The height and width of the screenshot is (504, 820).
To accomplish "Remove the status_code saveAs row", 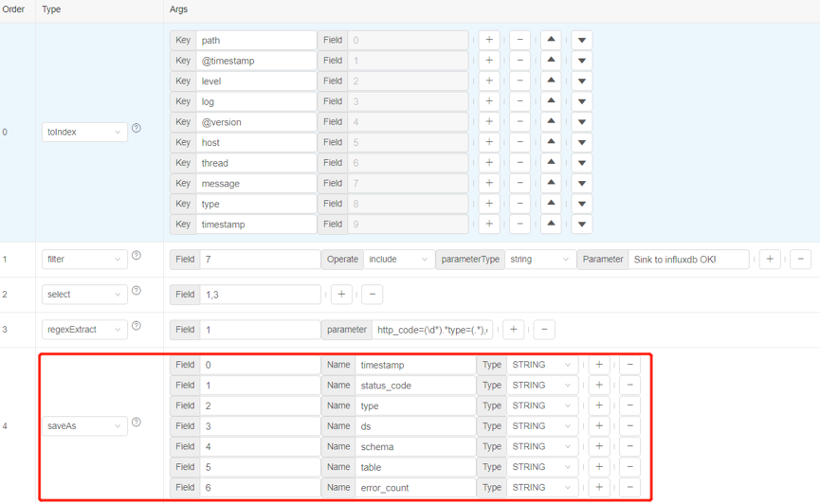I will [x=630, y=386].
